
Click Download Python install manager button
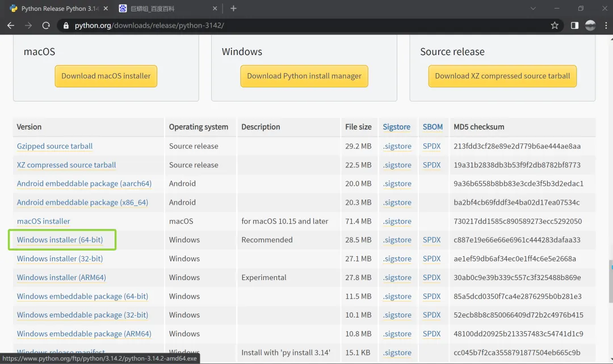pos(304,76)
